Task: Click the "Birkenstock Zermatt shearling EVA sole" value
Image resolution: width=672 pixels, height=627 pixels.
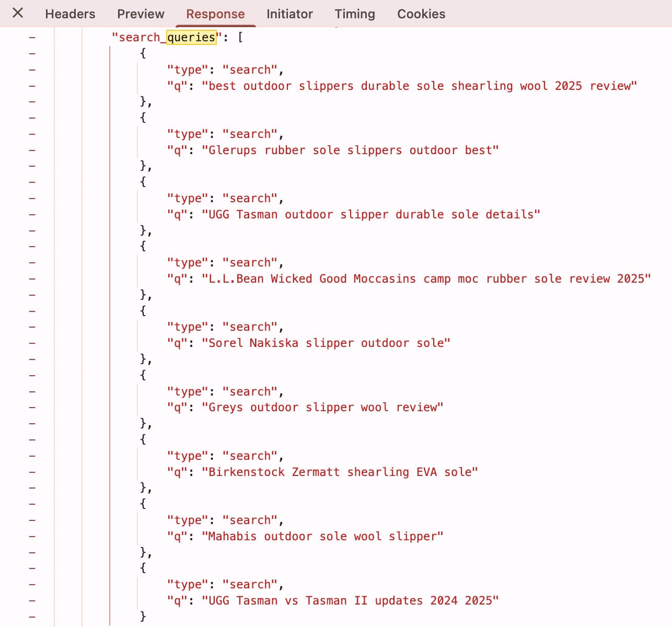Action: tap(340, 472)
